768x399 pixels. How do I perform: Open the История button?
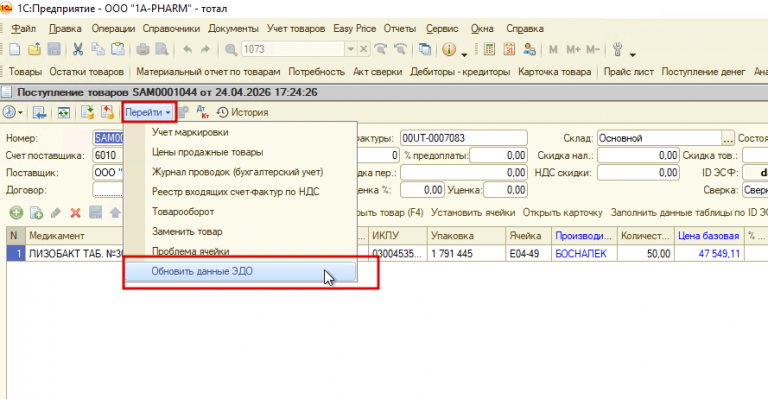243,112
